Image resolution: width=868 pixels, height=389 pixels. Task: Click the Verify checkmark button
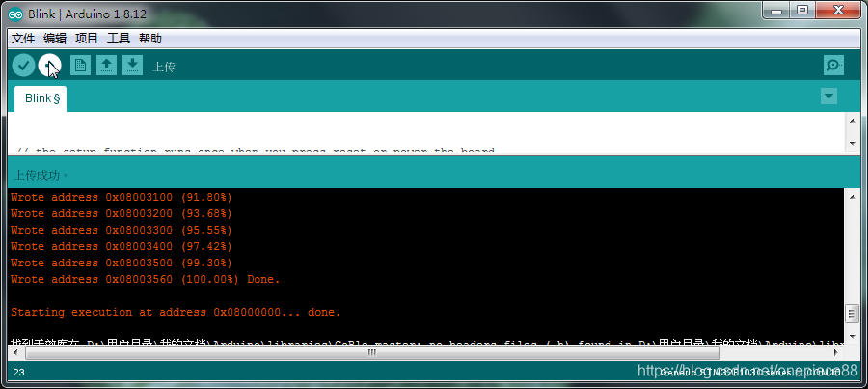pos(23,66)
